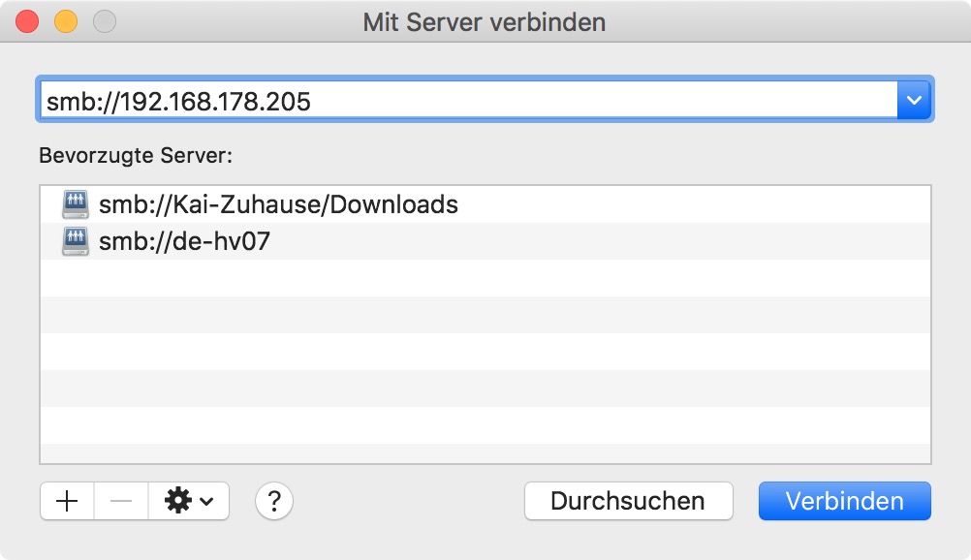The height and width of the screenshot is (560, 971).
Task: Click the greyed-out zoom window button
Action: (103, 21)
